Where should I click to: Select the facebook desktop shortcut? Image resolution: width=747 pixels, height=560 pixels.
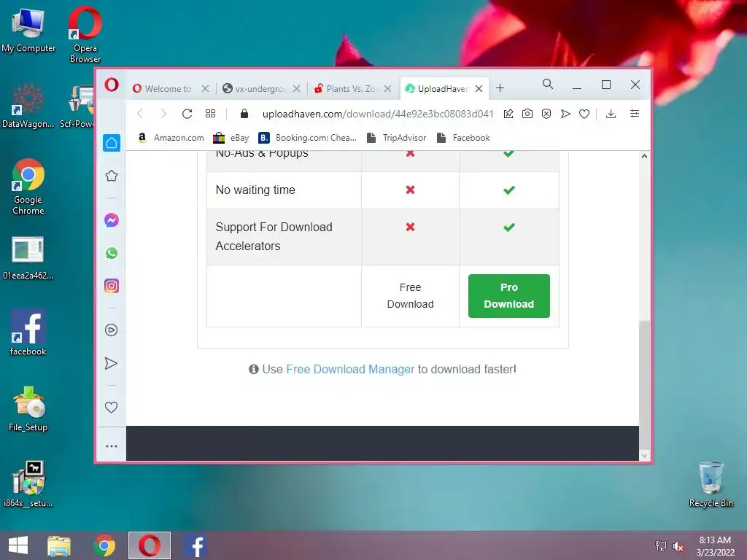pyautogui.click(x=28, y=332)
